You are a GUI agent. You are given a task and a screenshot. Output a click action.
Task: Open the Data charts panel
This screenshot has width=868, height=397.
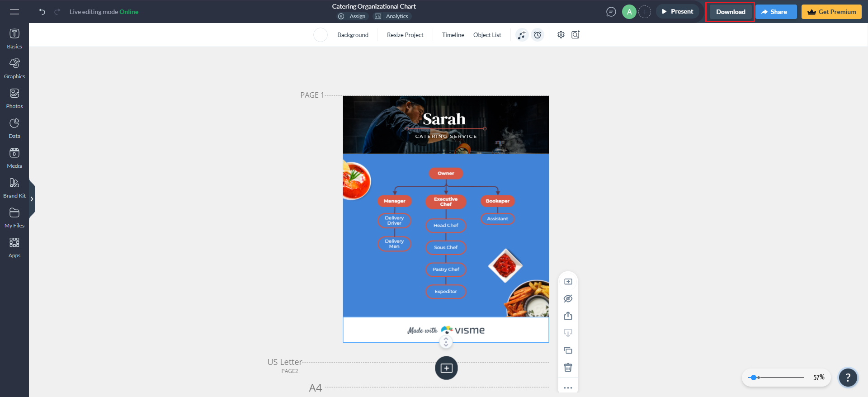coord(14,128)
